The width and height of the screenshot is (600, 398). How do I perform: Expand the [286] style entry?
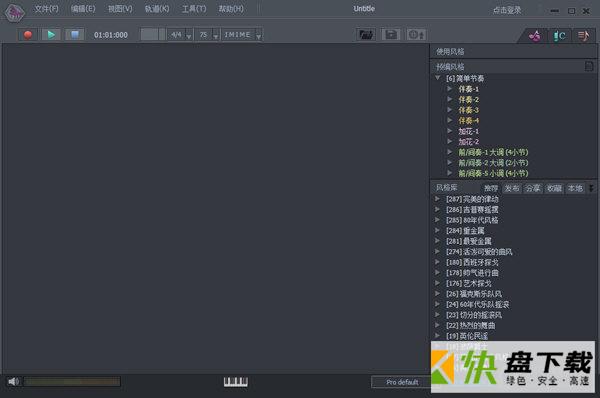(x=437, y=209)
